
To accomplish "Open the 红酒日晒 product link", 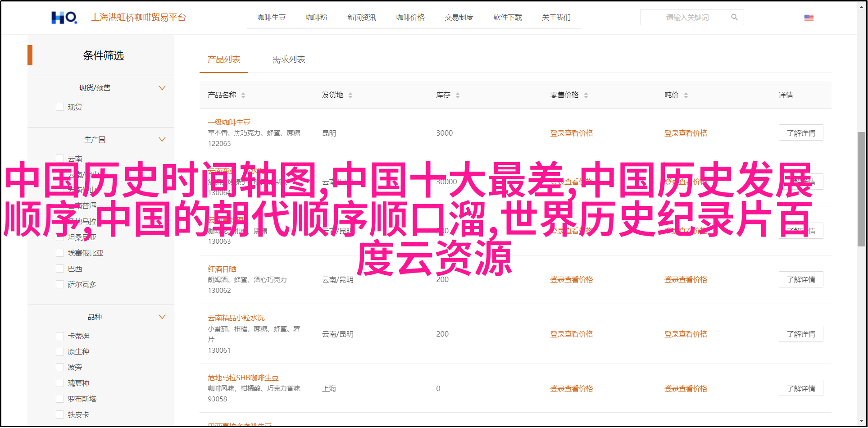I will [222, 269].
